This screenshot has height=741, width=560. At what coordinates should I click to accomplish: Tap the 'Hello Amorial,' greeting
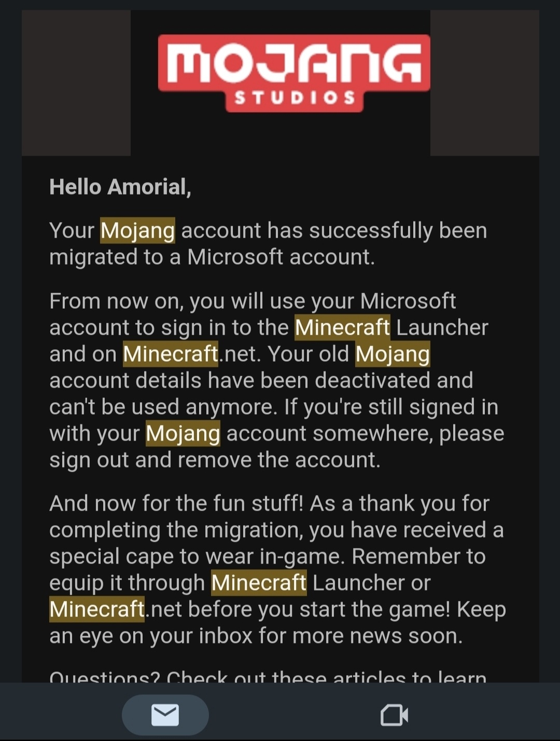coord(120,187)
